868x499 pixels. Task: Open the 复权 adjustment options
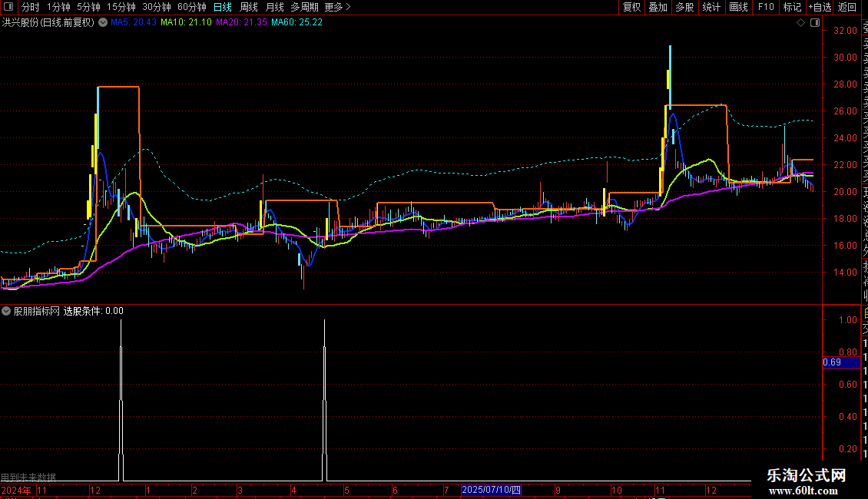point(631,7)
